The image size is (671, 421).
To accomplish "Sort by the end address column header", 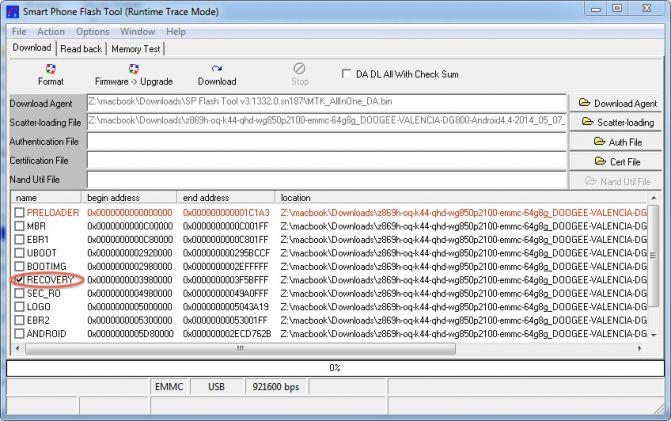I will 226,198.
